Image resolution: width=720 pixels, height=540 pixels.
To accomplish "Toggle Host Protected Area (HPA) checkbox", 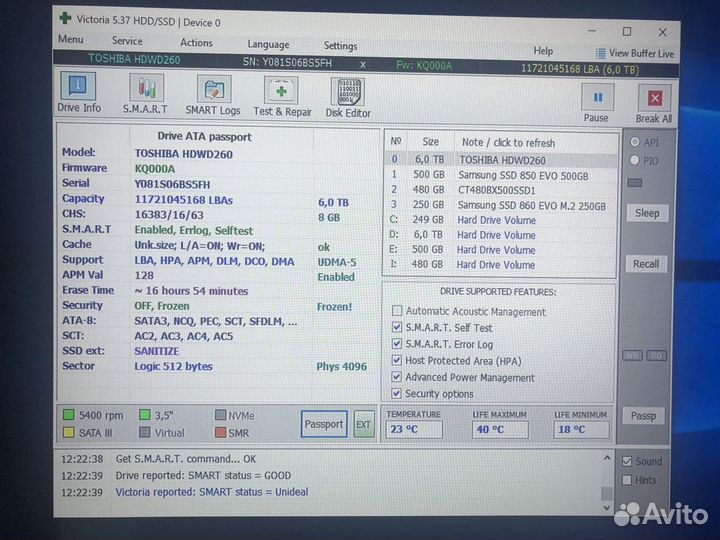I will [x=397, y=360].
